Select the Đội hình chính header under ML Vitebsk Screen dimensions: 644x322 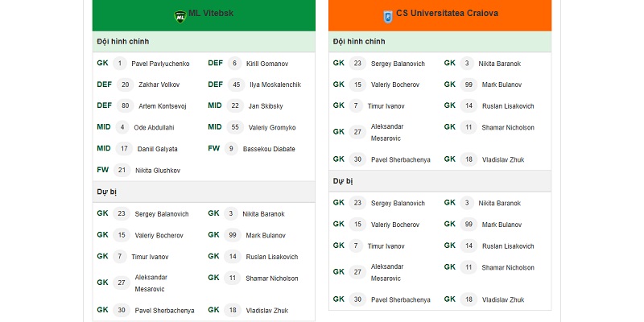tap(204, 42)
